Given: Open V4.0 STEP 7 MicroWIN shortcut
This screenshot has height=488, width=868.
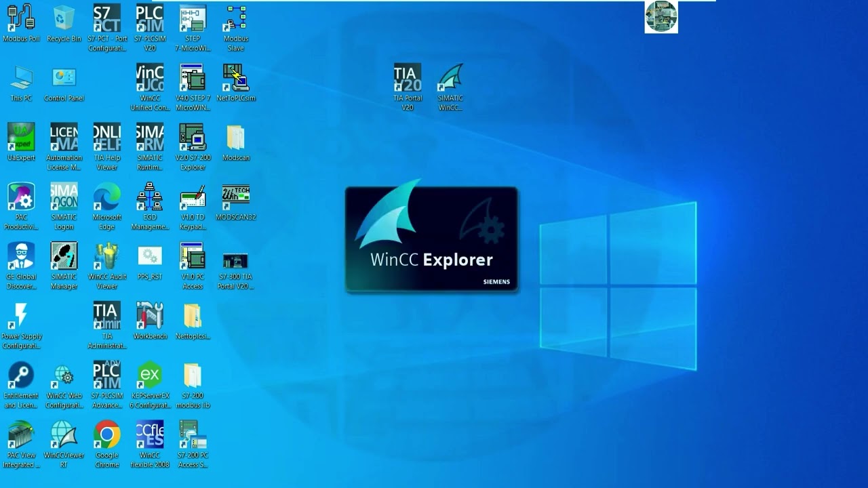Looking at the screenshot, I should pos(193,87).
